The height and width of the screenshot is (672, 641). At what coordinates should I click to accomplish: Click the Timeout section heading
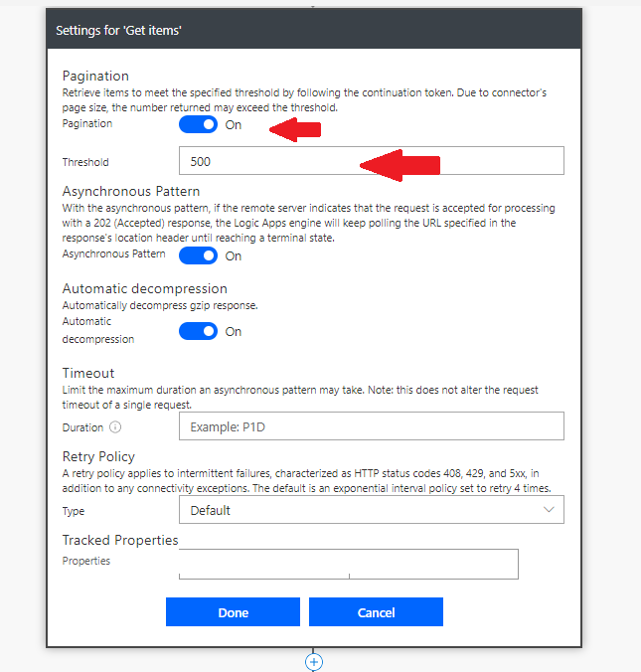pos(88,373)
